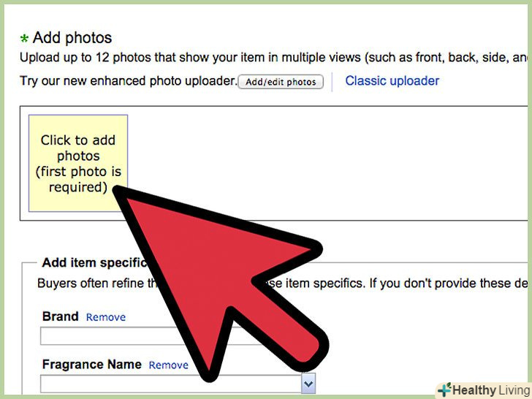Select the 'Add photos' section heading
Viewport: 532px width, 399px height.
point(72,38)
